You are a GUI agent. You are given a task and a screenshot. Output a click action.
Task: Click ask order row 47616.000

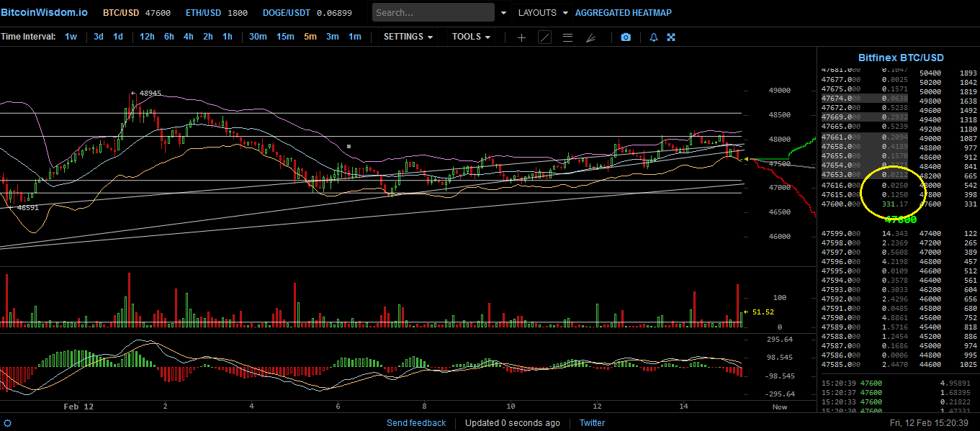(x=864, y=186)
